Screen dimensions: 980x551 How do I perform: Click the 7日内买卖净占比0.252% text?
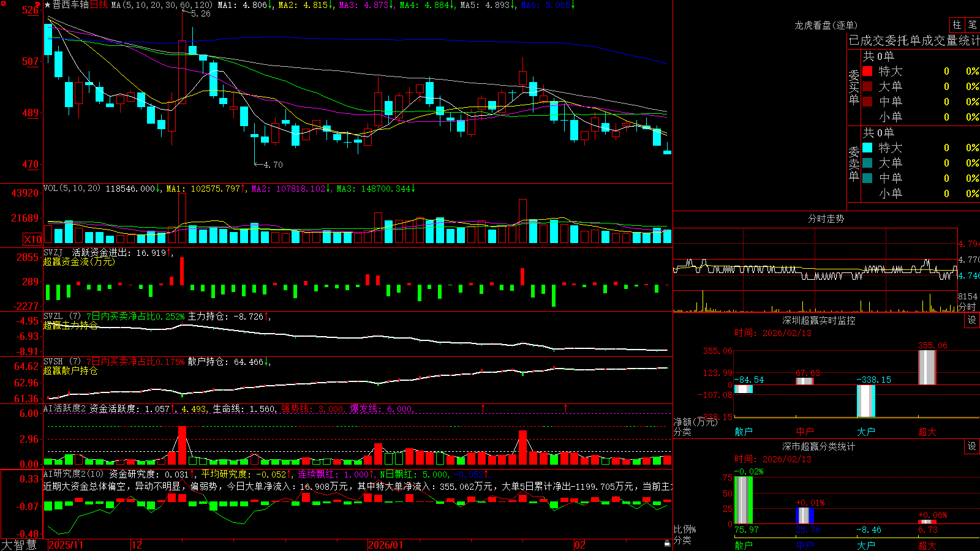point(135,317)
